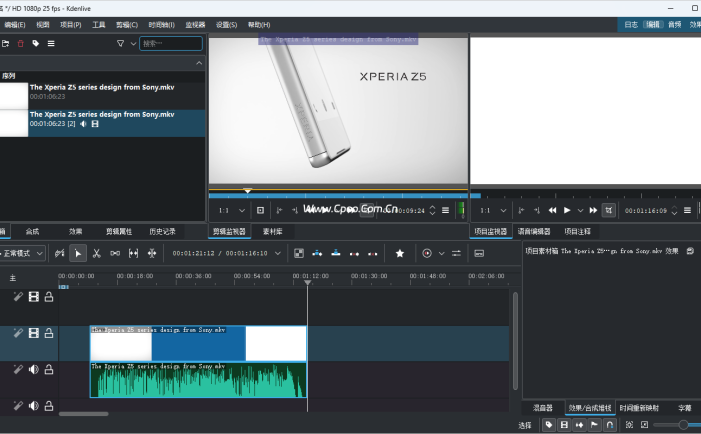The width and height of the screenshot is (701, 434).
Task: Select the razor cut tool
Action: [96, 253]
